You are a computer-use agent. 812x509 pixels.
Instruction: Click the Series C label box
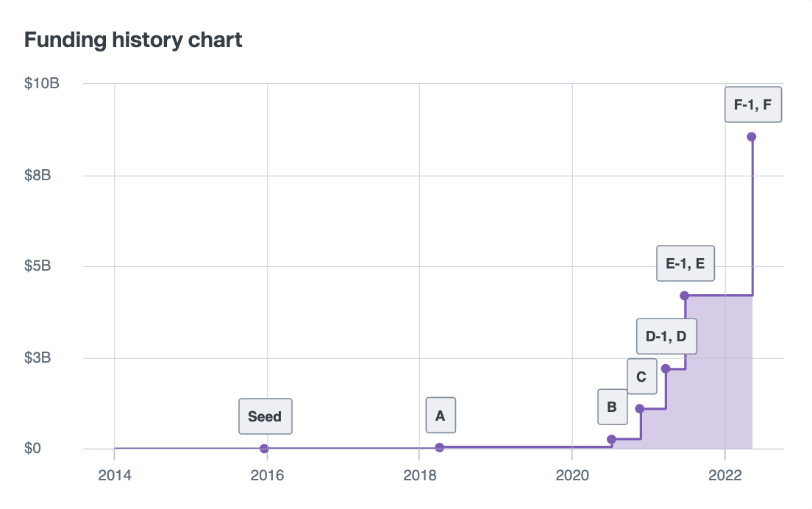point(642,377)
